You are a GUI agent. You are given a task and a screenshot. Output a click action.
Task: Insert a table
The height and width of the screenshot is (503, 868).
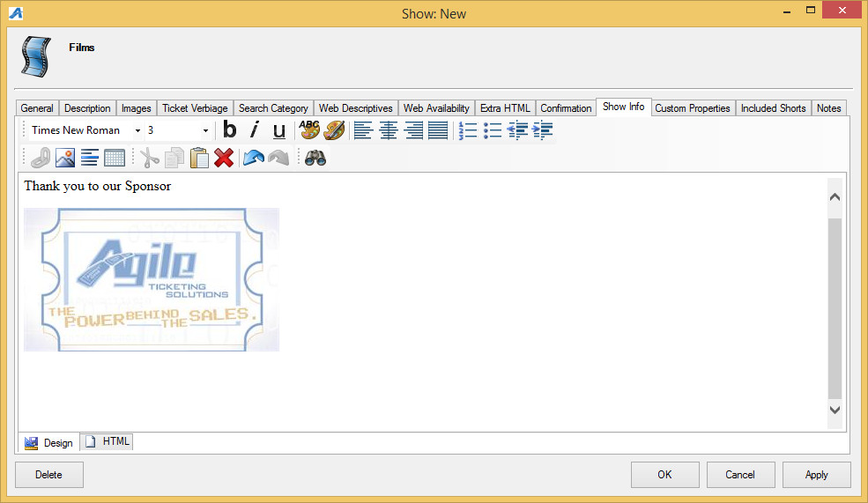(114, 159)
